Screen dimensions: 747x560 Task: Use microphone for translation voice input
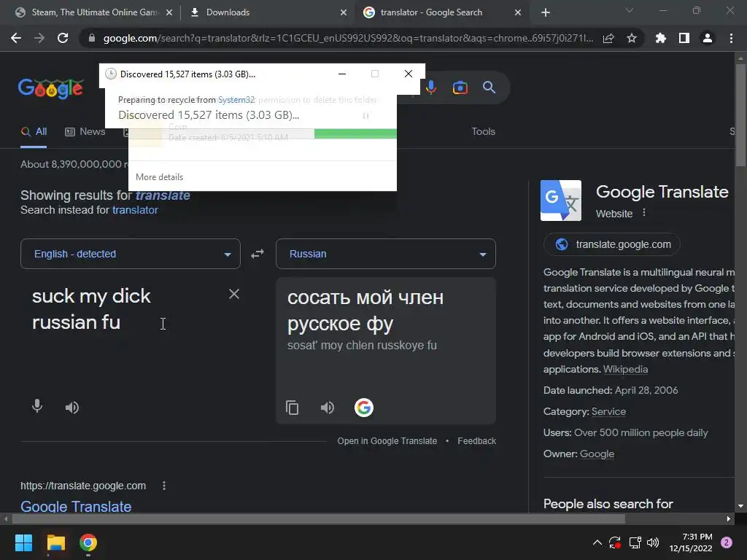pyautogui.click(x=37, y=407)
